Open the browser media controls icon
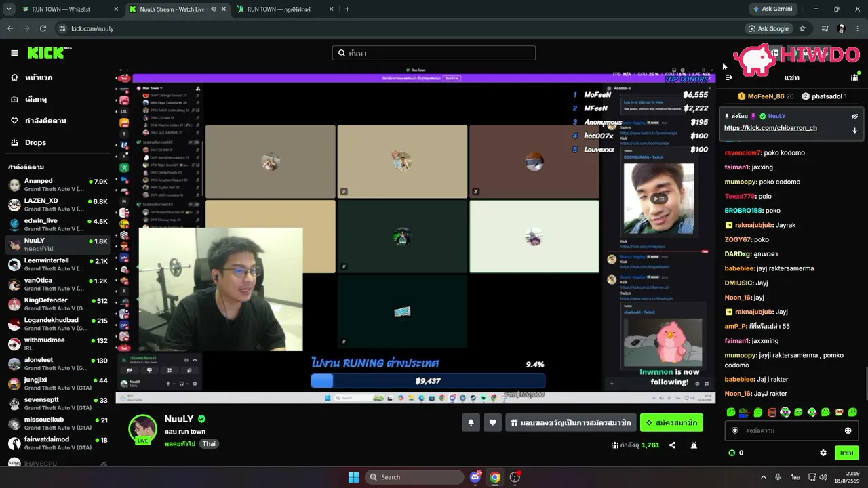 tap(825, 28)
